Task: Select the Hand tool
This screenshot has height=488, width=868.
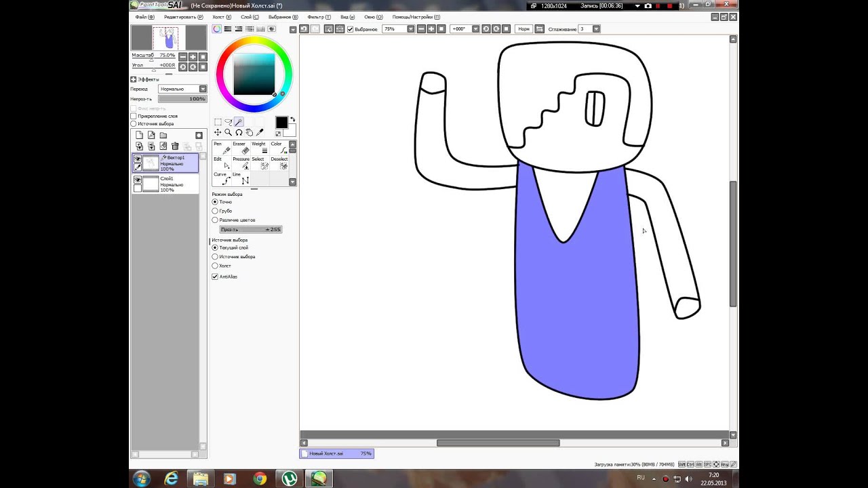Action: (x=249, y=133)
